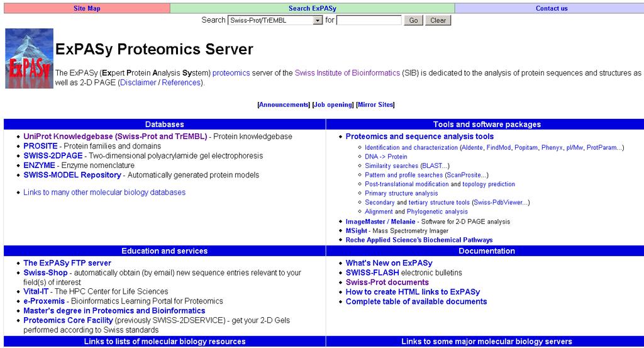
Task: Open the SWISS-FLASH bulletins link
Action: 372,272
